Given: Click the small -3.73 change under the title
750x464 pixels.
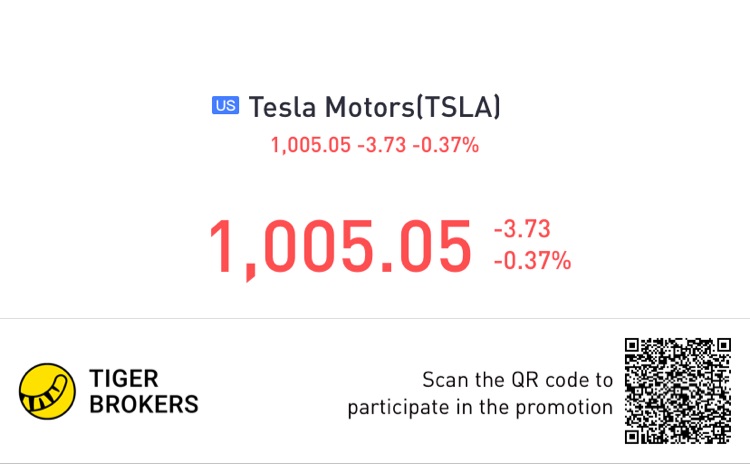Looking at the screenshot, I should (382, 145).
